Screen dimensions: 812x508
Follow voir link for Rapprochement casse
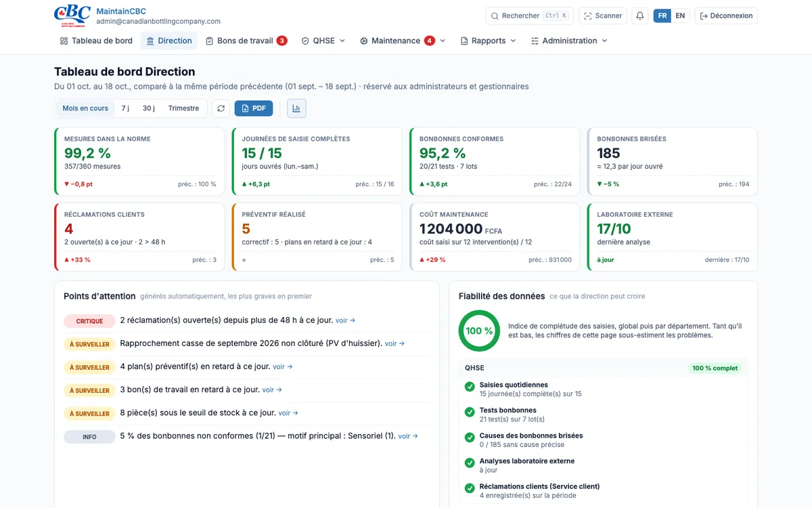(x=394, y=343)
